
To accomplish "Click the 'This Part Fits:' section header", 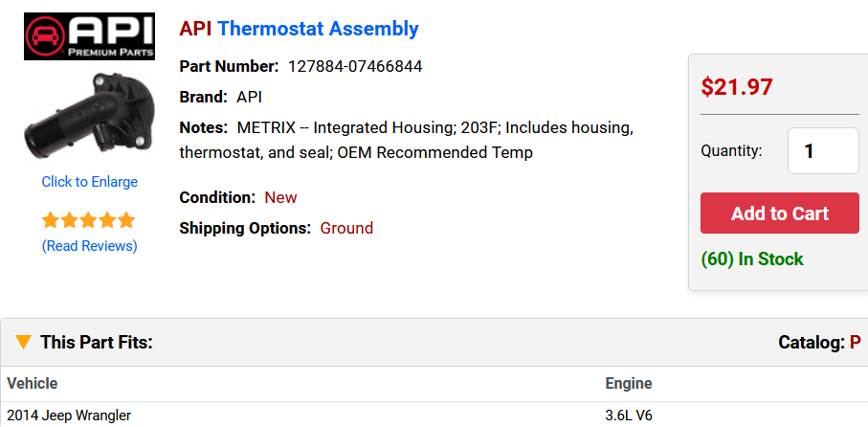I will click(x=97, y=342).
